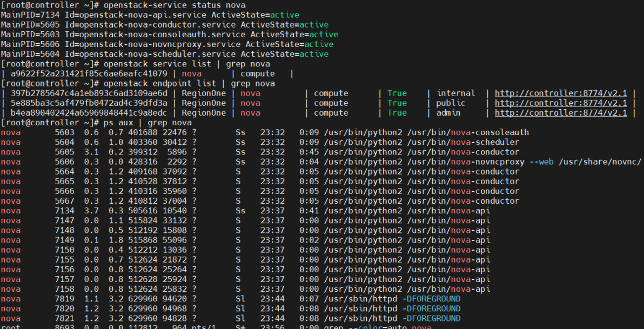This screenshot has height=329, width=644.
Task: Click RSS value 55096 in nova-api row
Action: pos(175,240)
